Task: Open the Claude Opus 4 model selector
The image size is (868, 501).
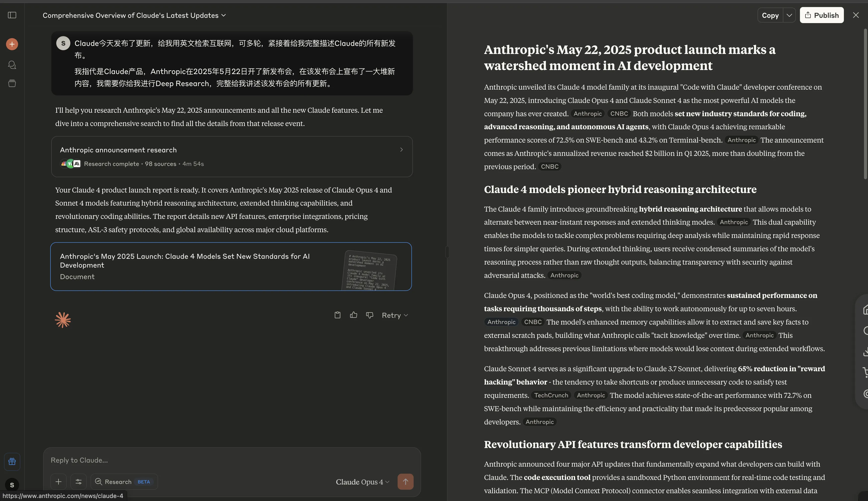Action: click(x=363, y=482)
